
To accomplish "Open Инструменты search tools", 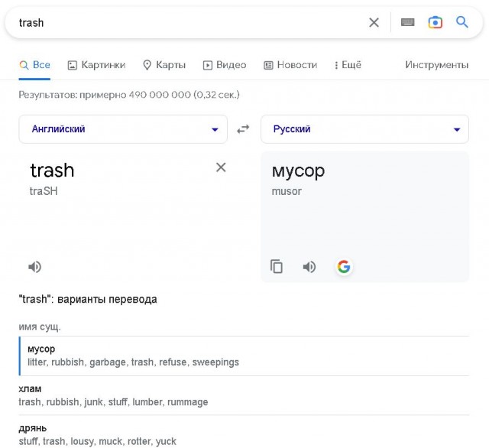I will (x=436, y=65).
